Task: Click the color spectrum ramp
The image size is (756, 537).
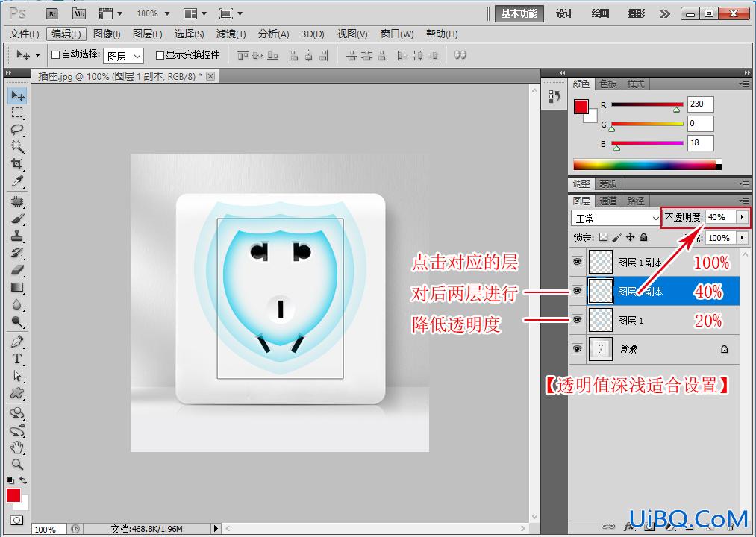Action: click(648, 164)
